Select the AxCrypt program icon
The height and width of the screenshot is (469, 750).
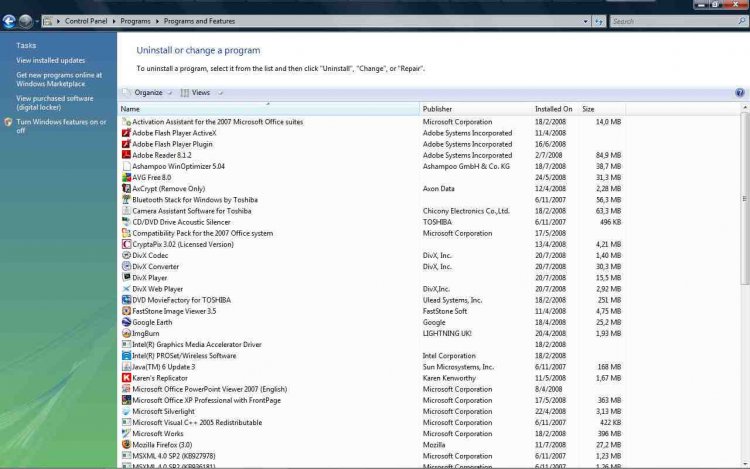tap(126, 188)
